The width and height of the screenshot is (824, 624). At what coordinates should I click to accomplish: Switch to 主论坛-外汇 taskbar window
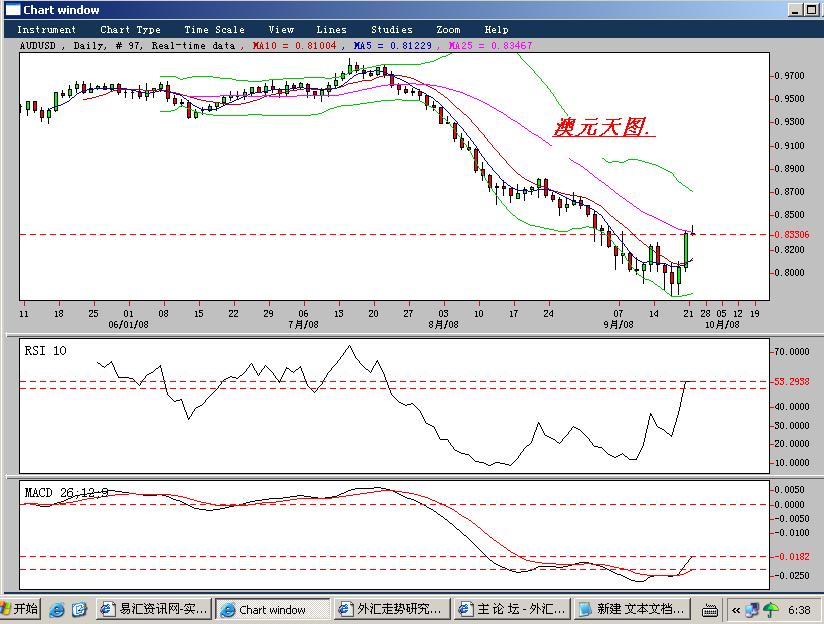coord(511,609)
